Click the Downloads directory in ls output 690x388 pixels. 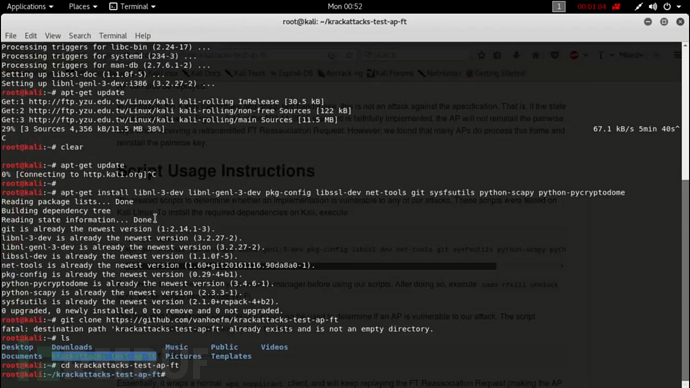click(72, 347)
